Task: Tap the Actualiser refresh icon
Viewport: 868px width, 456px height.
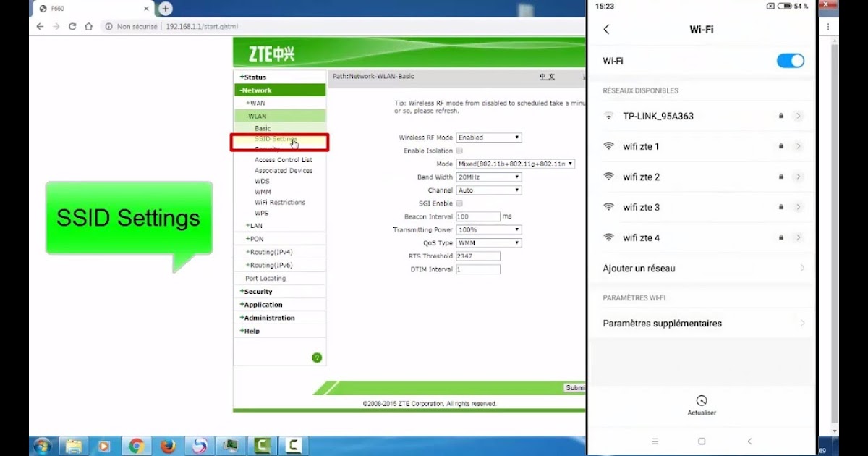Action: [701, 400]
